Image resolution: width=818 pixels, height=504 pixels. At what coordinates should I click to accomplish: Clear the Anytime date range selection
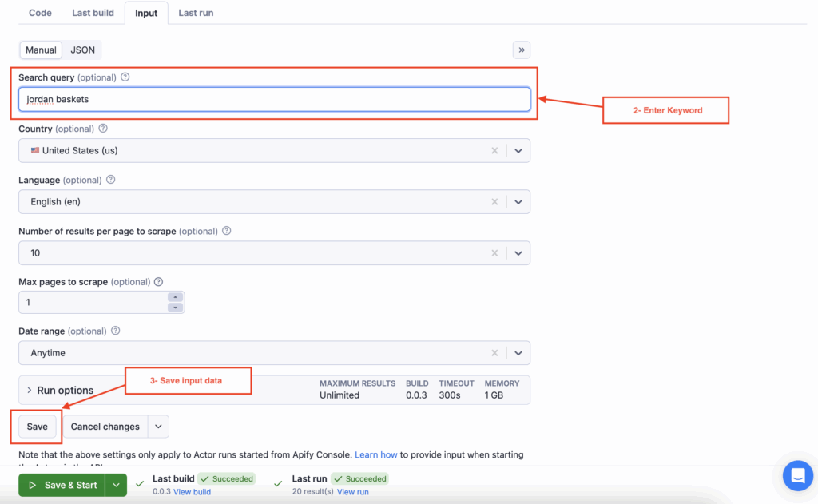coord(494,353)
